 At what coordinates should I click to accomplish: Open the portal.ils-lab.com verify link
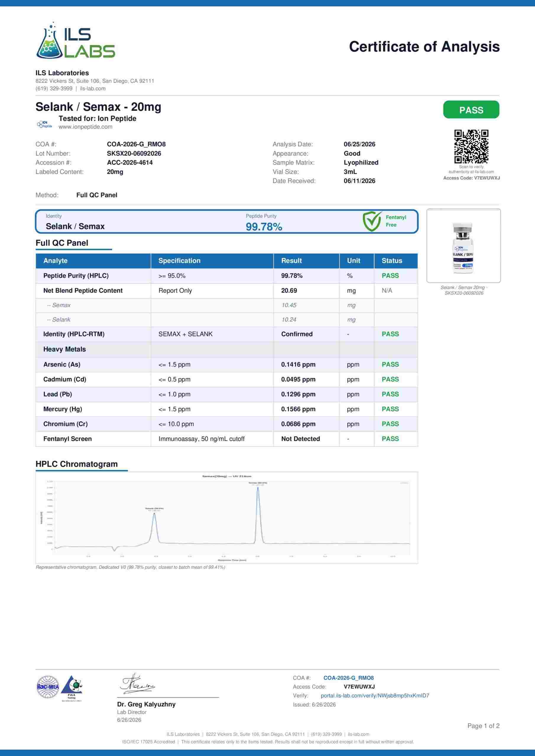point(375,695)
